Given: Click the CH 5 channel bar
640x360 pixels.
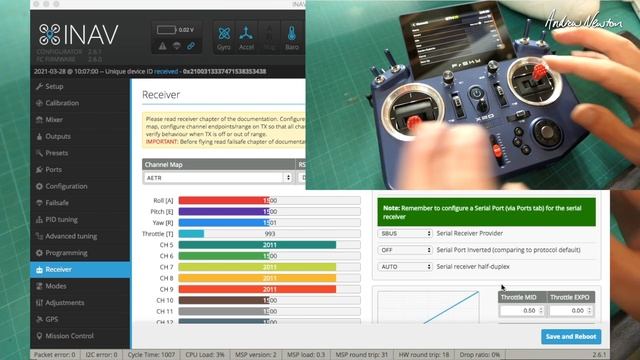Looking at the screenshot, I should [269, 245].
